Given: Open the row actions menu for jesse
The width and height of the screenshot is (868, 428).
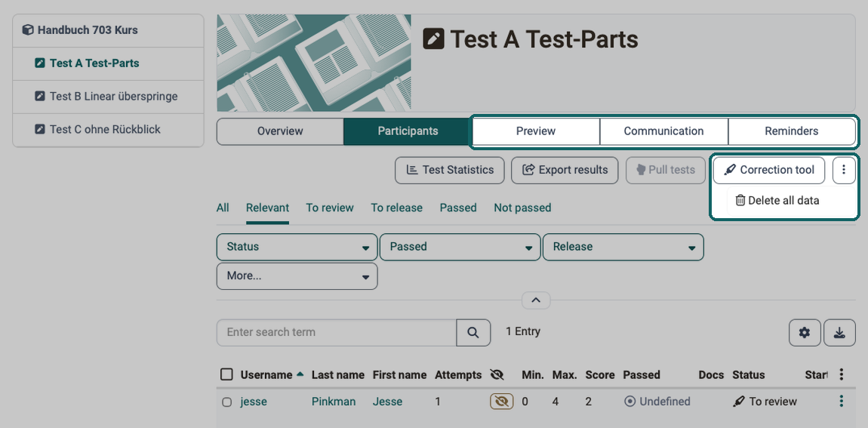Looking at the screenshot, I should pyautogui.click(x=842, y=402).
